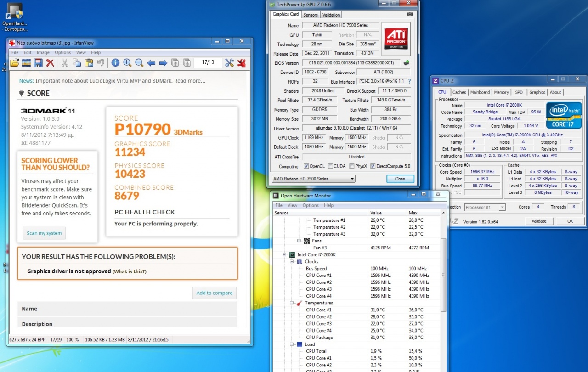The height and width of the screenshot is (372, 588).
Task: Select the CPU Total load row
Action: click(357, 351)
